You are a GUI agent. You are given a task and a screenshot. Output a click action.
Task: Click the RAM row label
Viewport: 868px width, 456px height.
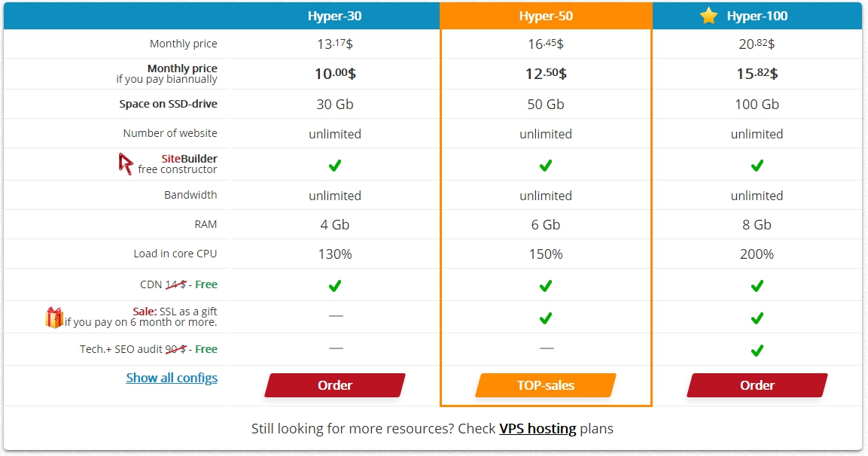(x=206, y=224)
